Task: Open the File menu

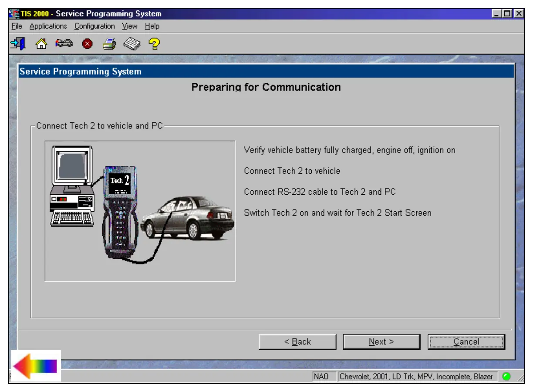Action: [17, 26]
